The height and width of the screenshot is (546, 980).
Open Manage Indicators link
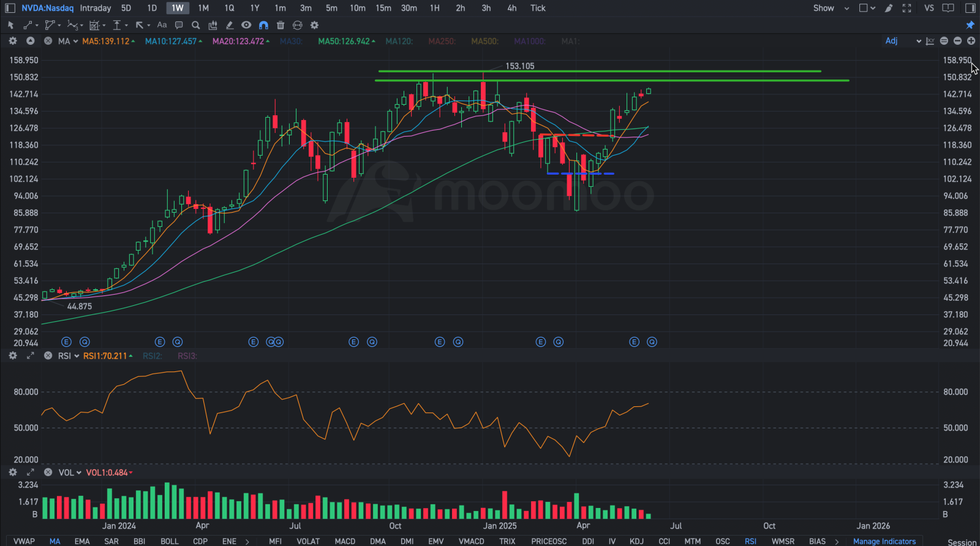pos(884,541)
